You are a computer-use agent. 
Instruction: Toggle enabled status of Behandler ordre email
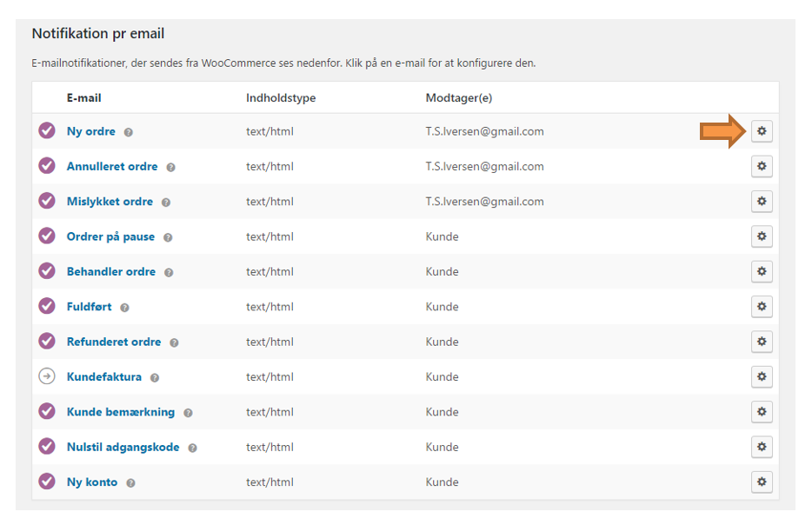click(x=47, y=271)
